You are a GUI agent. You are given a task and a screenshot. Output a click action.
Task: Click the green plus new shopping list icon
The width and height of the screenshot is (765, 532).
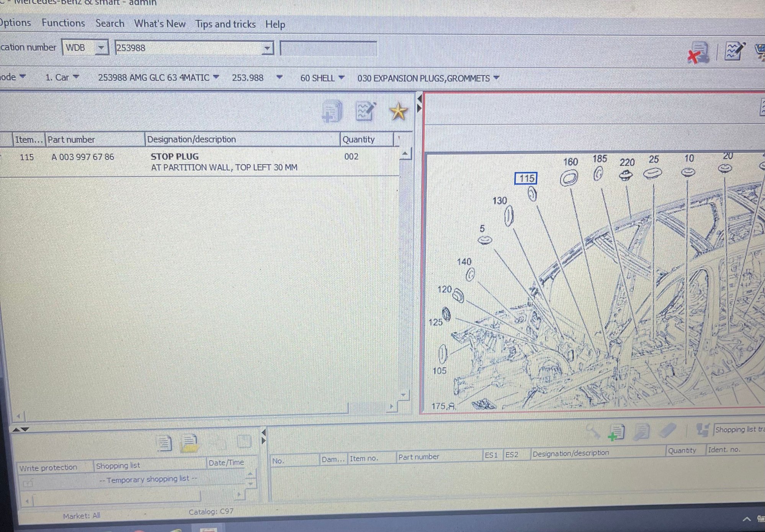[x=616, y=432]
